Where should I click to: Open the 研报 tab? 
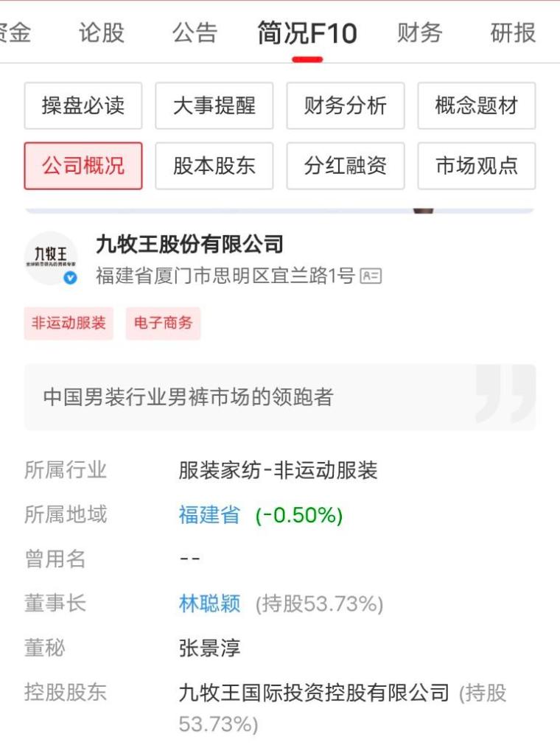(513, 32)
